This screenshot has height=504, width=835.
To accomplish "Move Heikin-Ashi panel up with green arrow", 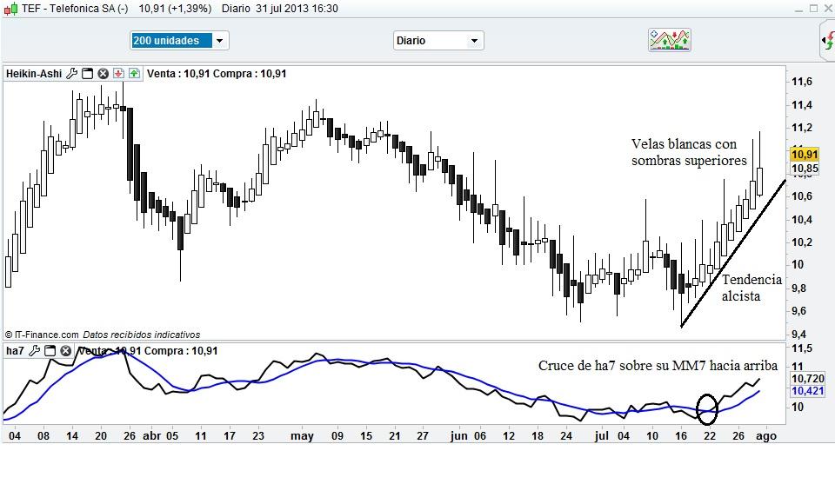I will pyautogui.click(x=134, y=74).
